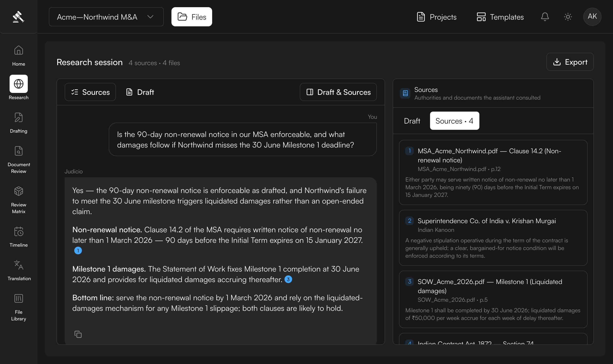Select the Sources • 4 tab
Viewport: 613px width, 364px height.
click(x=454, y=121)
